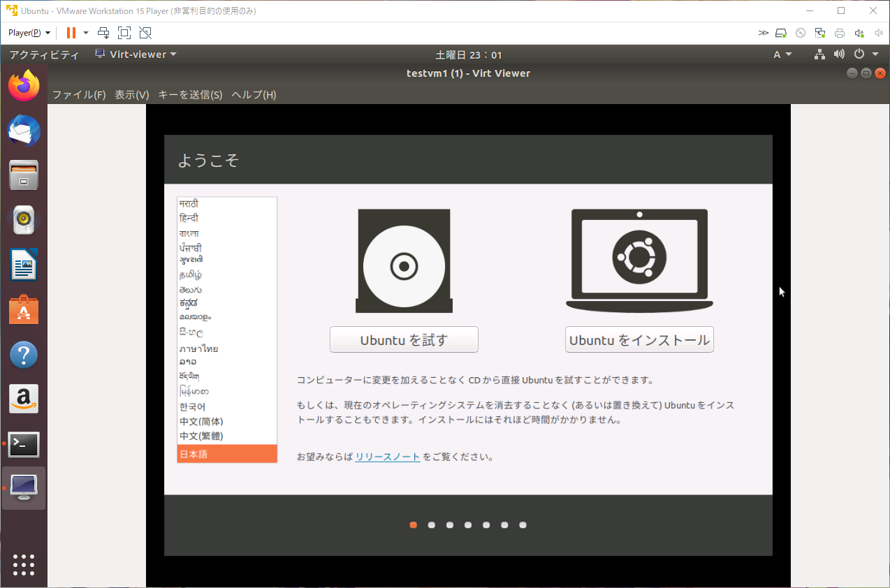Screen dimensions: 890x588
Task: Open the clock showing 土曜日 23:01
Action: (469, 55)
